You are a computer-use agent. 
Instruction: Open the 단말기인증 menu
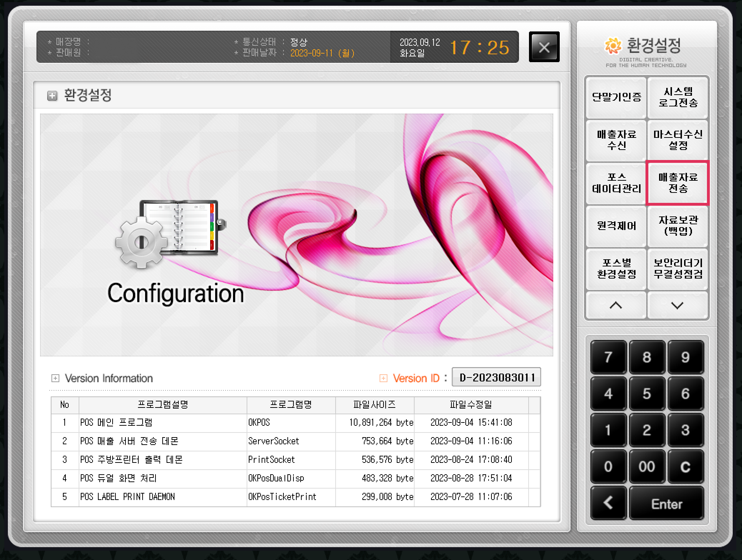pos(616,97)
